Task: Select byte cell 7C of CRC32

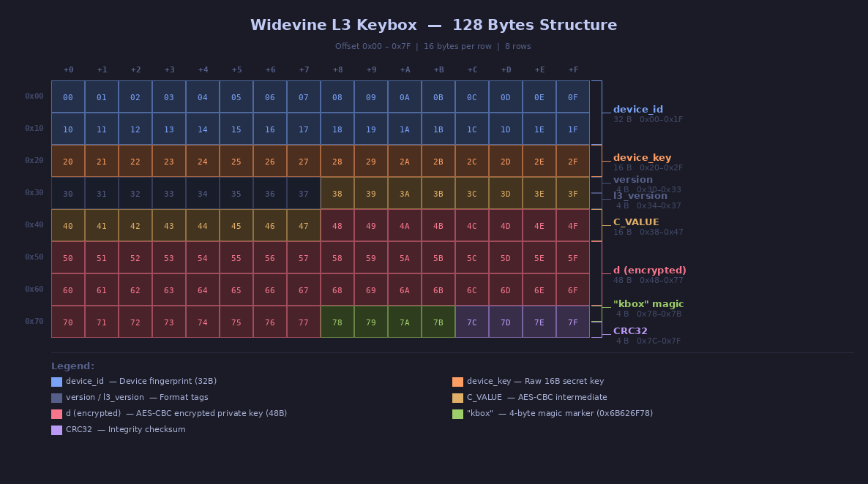Action: [471, 322]
